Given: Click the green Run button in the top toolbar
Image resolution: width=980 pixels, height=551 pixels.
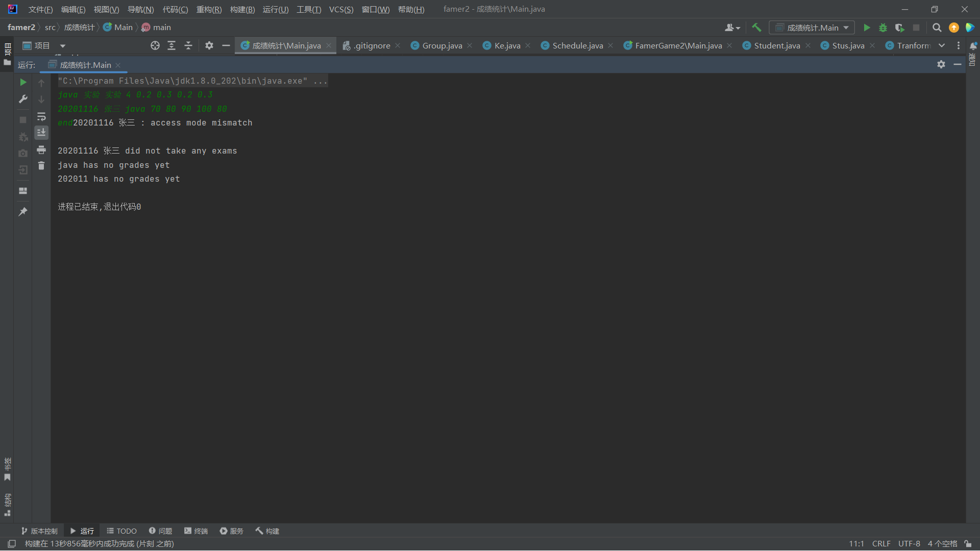Looking at the screenshot, I should (866, 28).
